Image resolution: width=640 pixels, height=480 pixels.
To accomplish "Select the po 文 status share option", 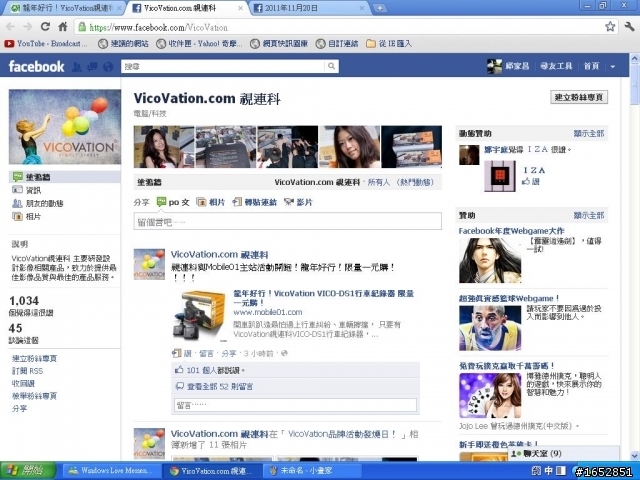I will (173, 202).
